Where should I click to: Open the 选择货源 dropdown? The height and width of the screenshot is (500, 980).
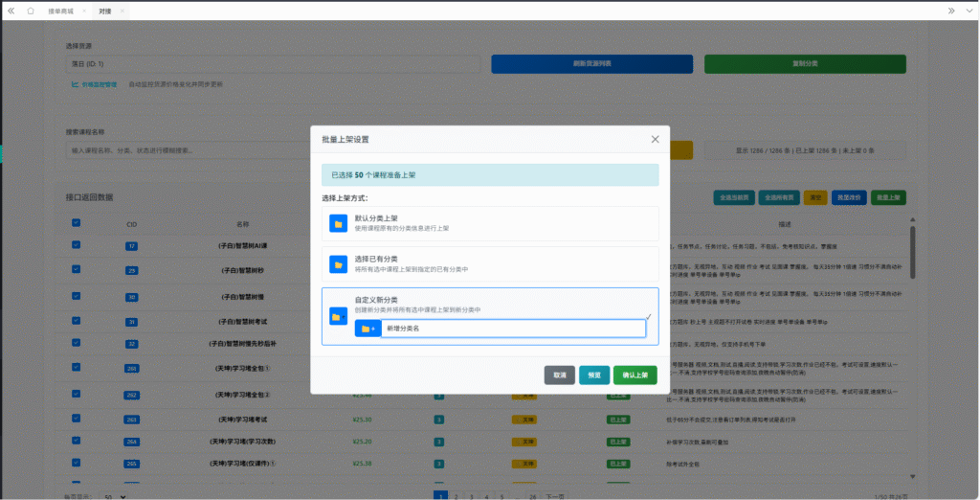(272, 64)
